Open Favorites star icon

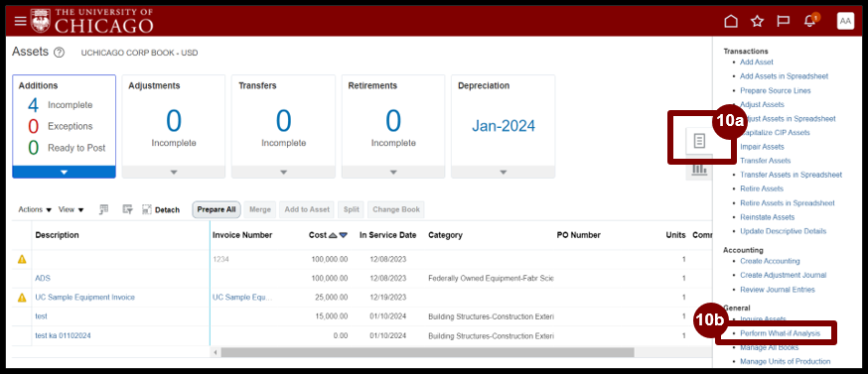[x=757, y=22]
